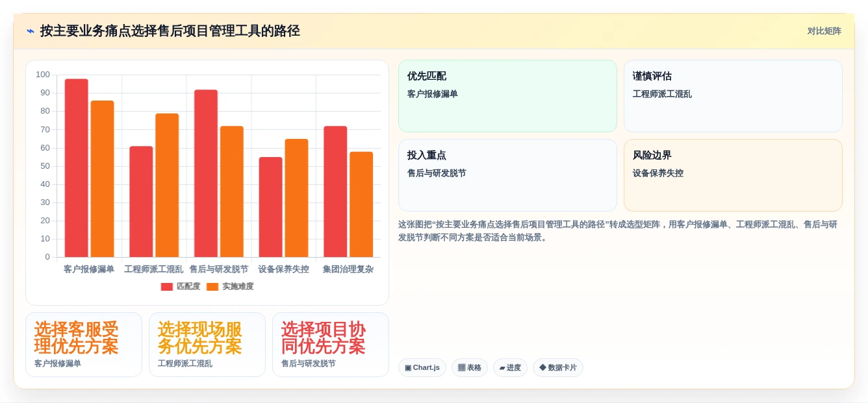Click the y-axis value 50

coord(45,166)
